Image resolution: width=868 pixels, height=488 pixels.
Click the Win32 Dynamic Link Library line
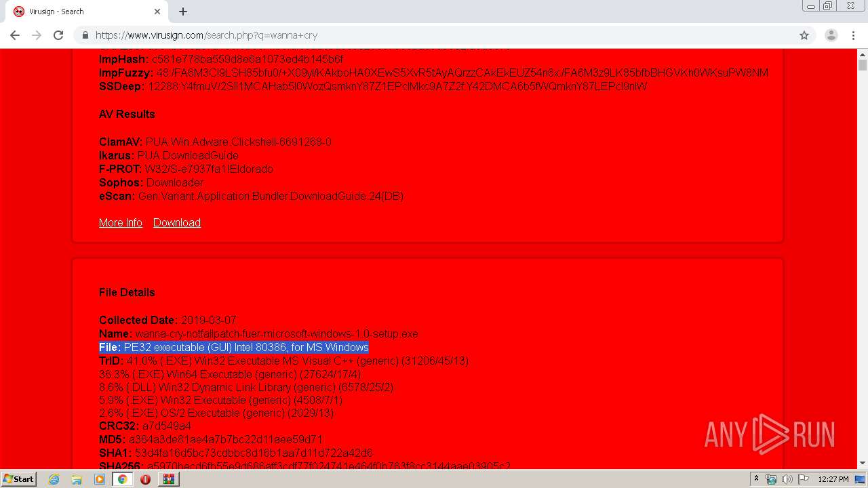(x=246, y=387)
